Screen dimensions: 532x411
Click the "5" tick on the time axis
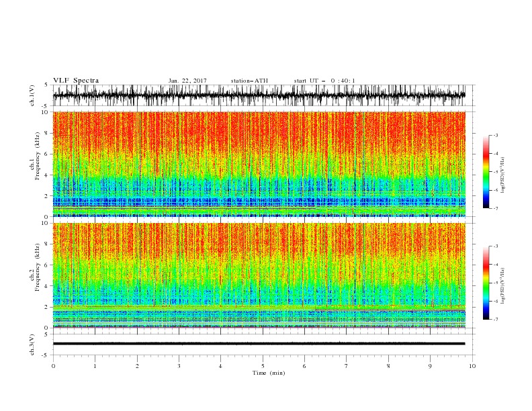(x=263, y=366)
